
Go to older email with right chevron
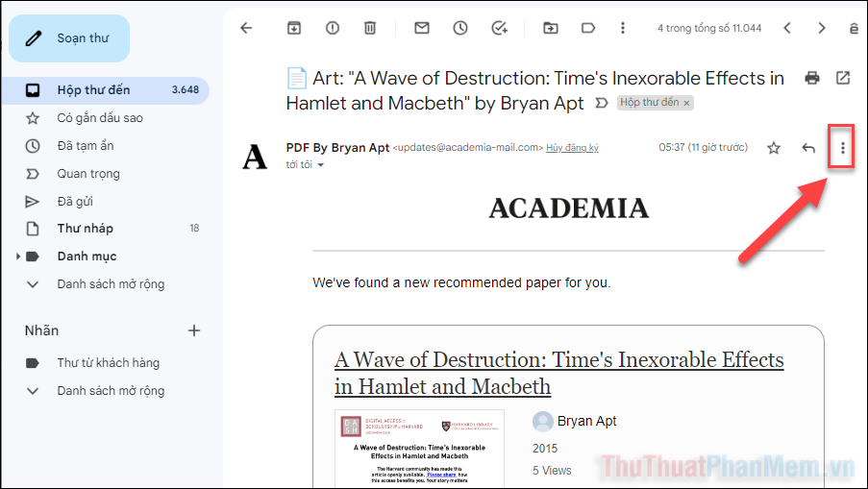coord(822,28)
